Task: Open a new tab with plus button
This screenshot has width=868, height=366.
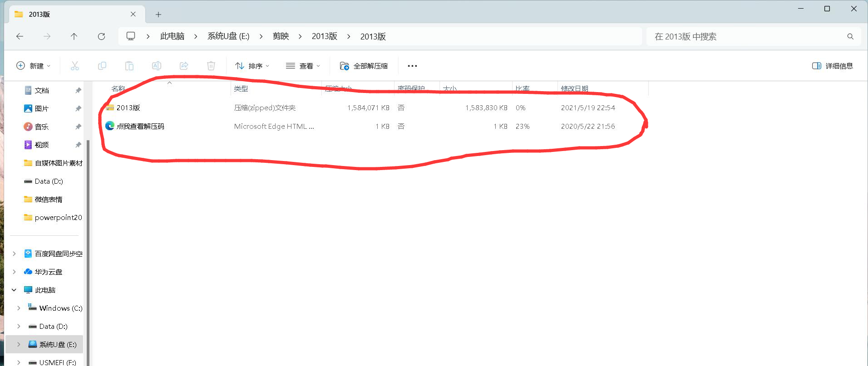Action: coord(158,15)
